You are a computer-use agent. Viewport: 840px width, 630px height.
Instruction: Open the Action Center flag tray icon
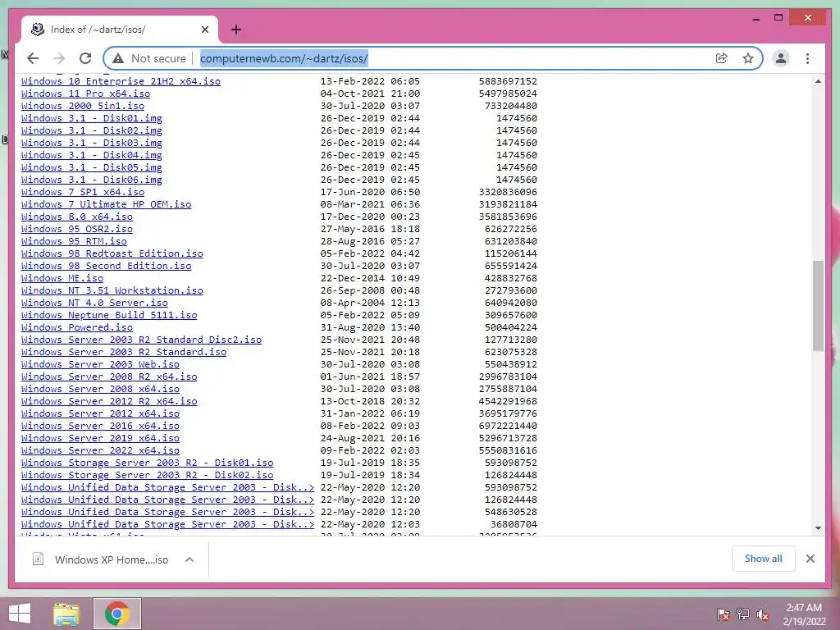(x=723, y=614)
